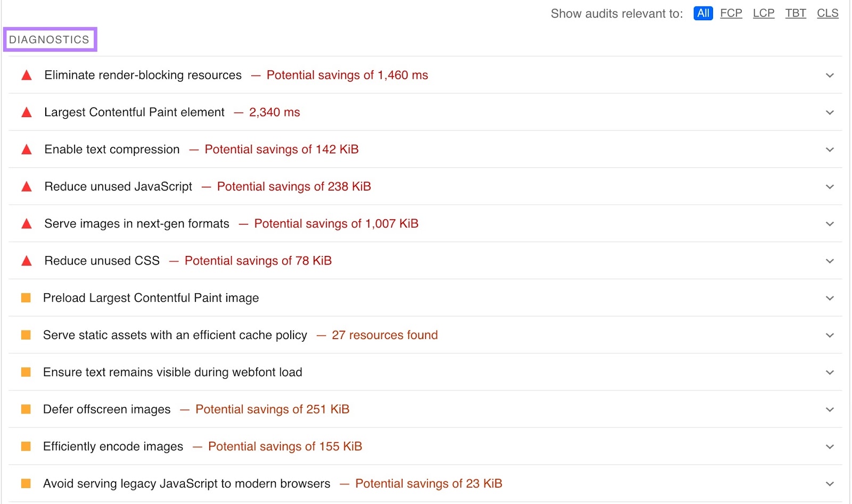
Task: Toggle the CLS audit filter
Action: point(828,13)
